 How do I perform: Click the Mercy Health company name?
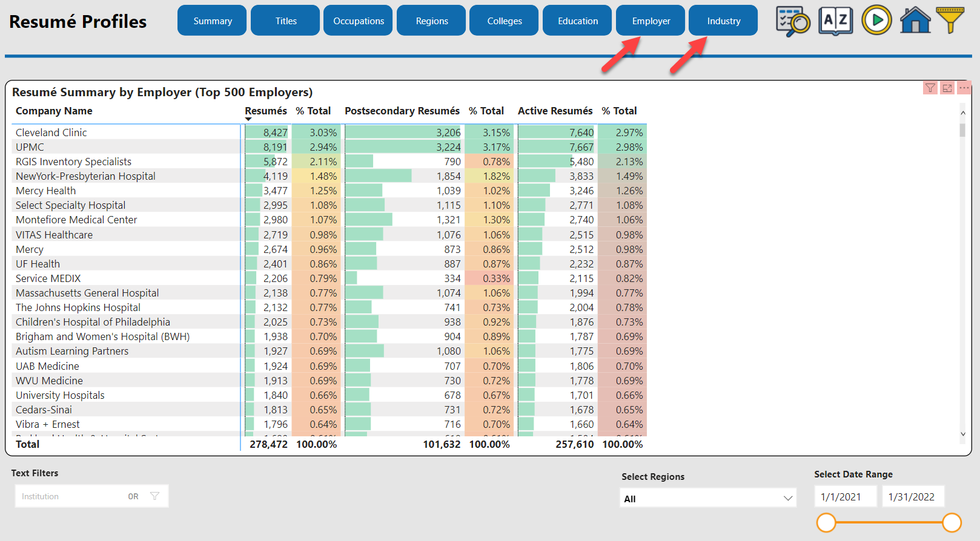[x=45, y=191]
